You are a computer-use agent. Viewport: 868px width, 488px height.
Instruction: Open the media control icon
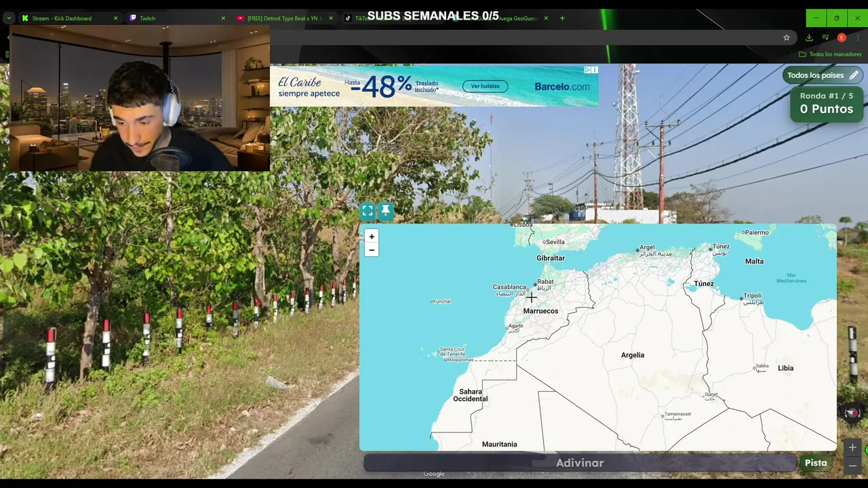(825, 38)
